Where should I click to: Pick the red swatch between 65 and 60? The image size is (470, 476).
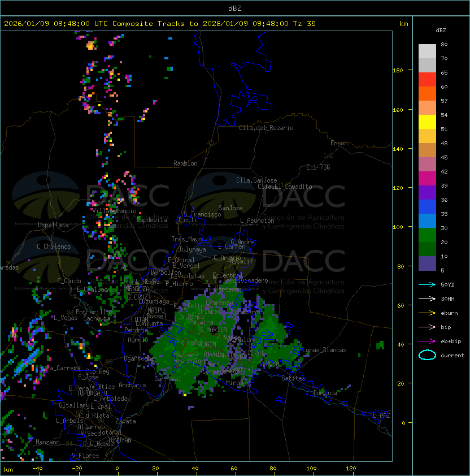coord(427,80)
